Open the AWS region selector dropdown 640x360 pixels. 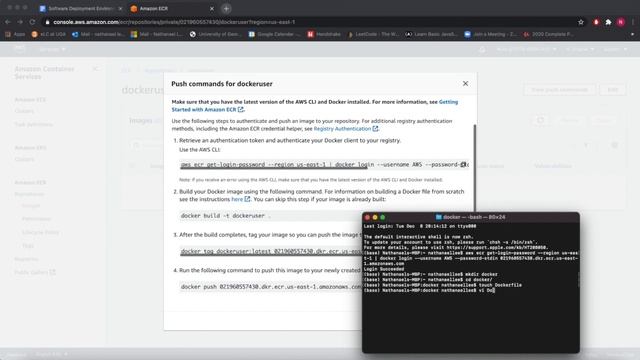[580, 49]
